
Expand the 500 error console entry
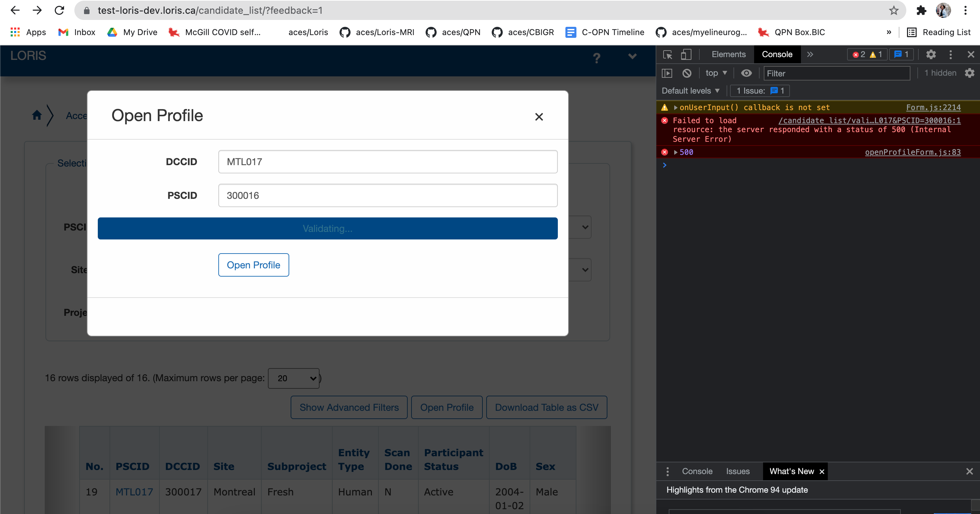[675, 152]
